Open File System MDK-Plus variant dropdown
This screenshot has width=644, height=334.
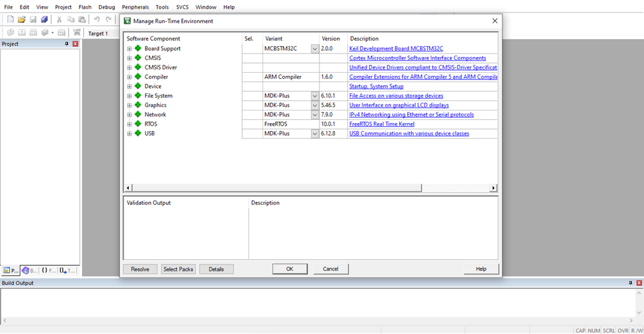click(315, 96)
